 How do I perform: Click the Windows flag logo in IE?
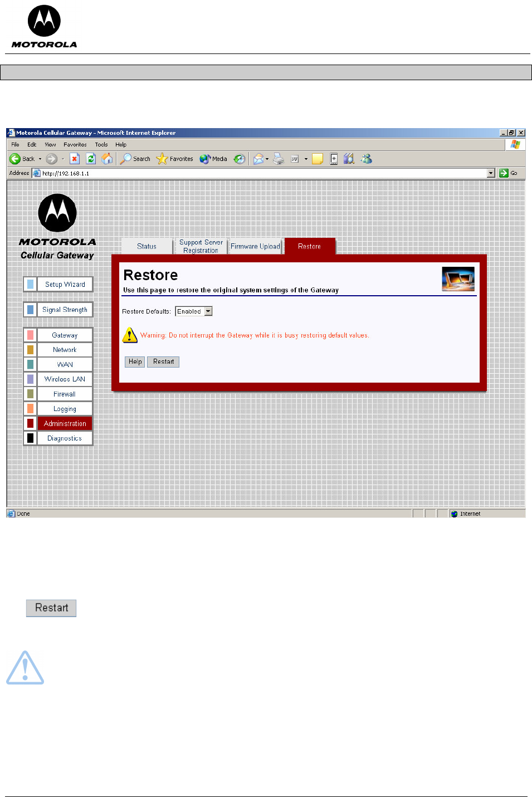click(515, 144)
